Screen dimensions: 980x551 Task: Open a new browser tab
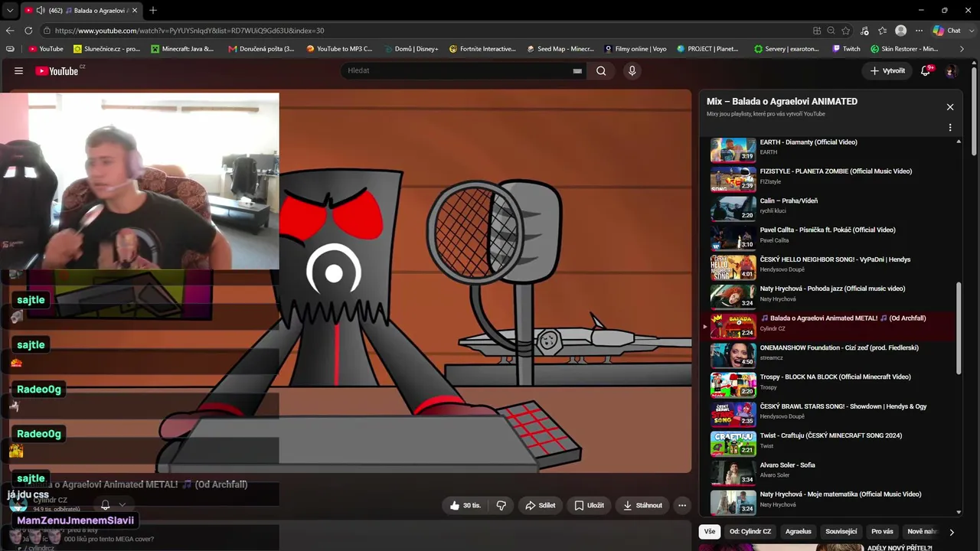pos(153,11)
